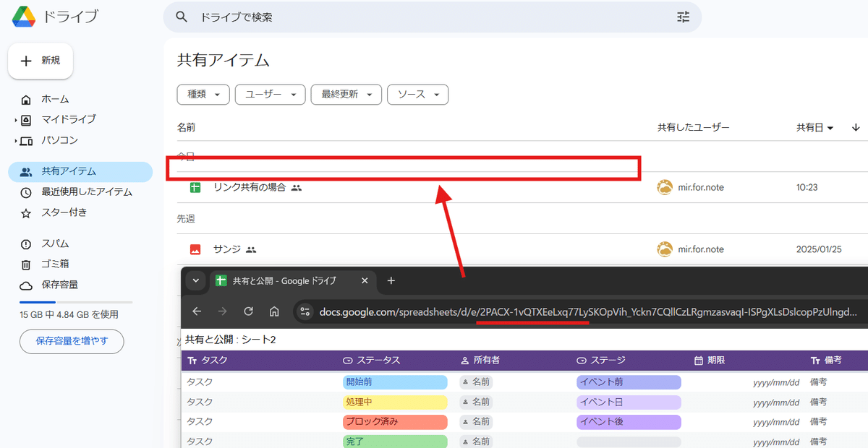Select 共有アイテム in the sidebar
This screenshot has width=868, height=448.
pyautogui.click(x=80, y=171)
